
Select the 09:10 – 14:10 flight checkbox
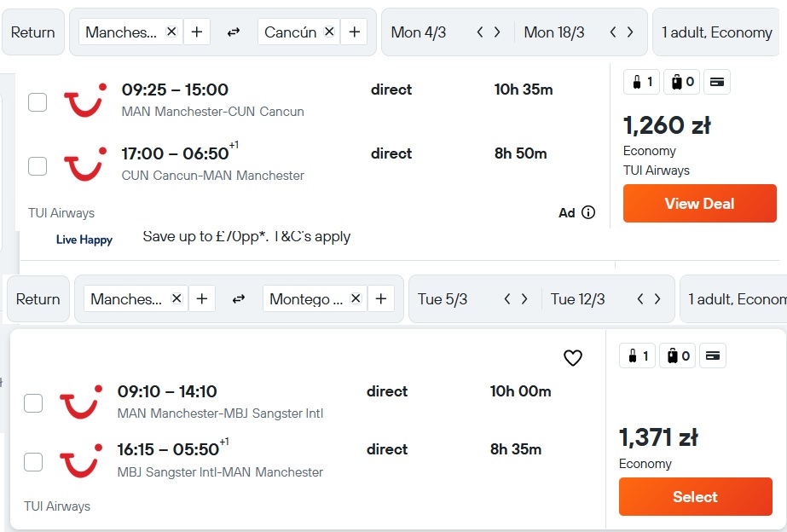pyautogui.click(x=33, y=403)
